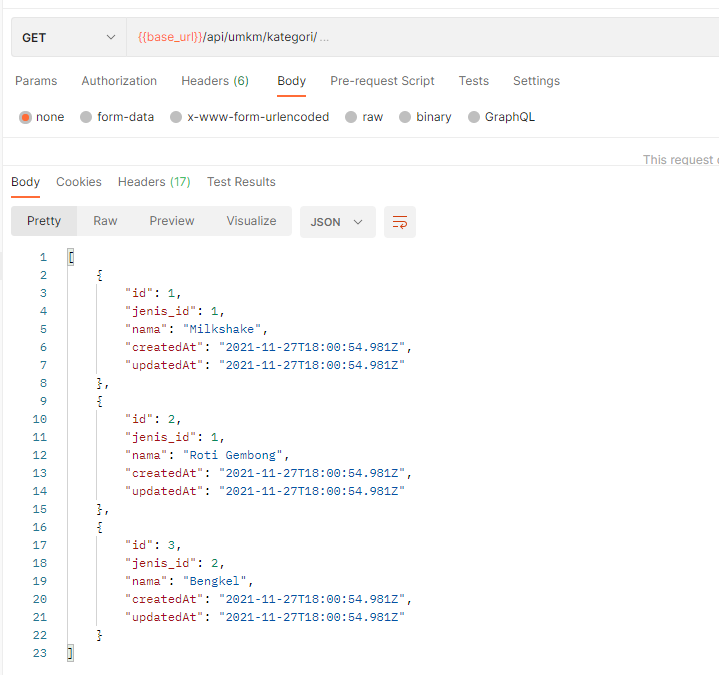719x675 pixels.
Task: Choose the Pretty response view
Action: [x=44, y=221]
